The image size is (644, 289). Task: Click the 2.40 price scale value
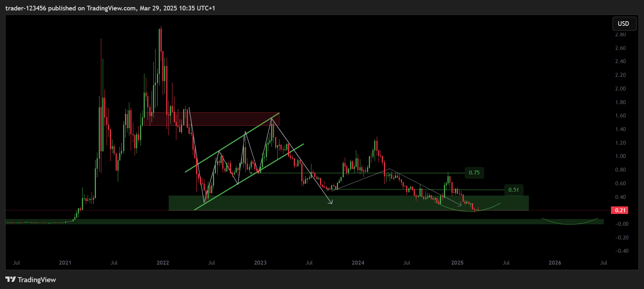[x=620, y=61]
